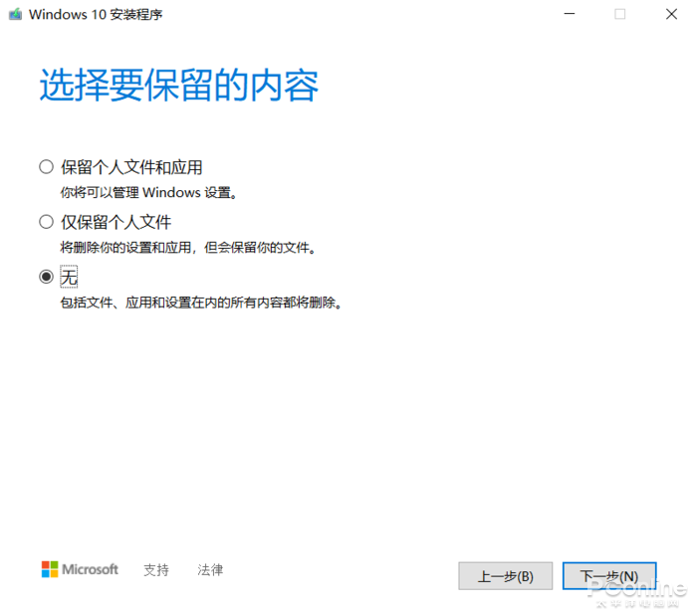697x616 pixels.
Task: Click the text 你将可以管理 Windows 设置。
Action: tap(149, 193)
